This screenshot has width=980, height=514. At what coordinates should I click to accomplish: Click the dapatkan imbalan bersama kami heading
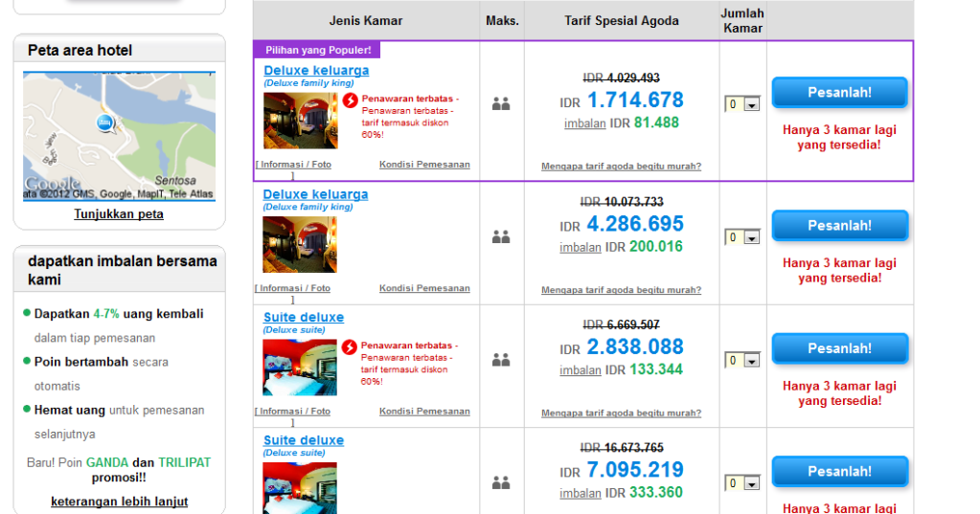click(123, 271)
